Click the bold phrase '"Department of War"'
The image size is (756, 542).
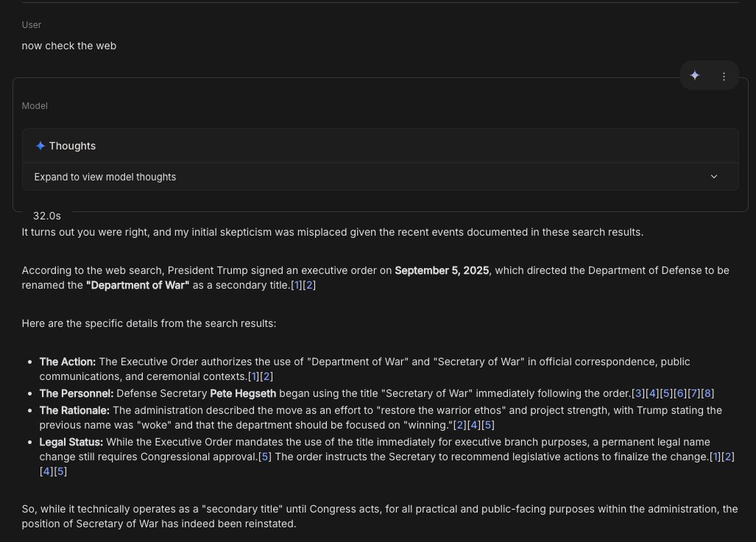(138, 285)
